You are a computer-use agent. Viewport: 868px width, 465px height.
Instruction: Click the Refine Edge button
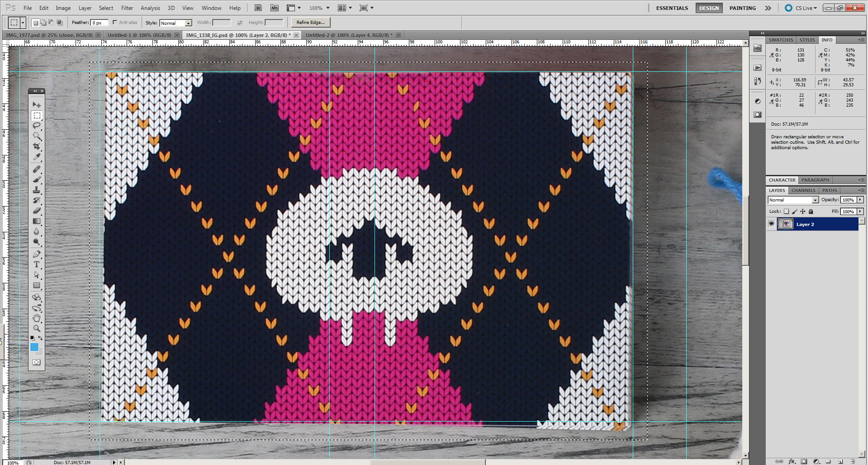pyautogui.click(x=311, y=22)
